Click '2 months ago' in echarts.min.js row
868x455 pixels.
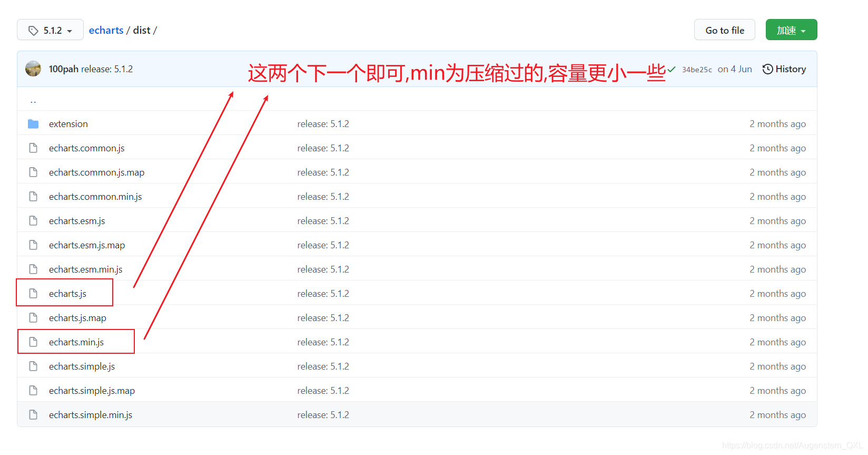click(777, 342)
